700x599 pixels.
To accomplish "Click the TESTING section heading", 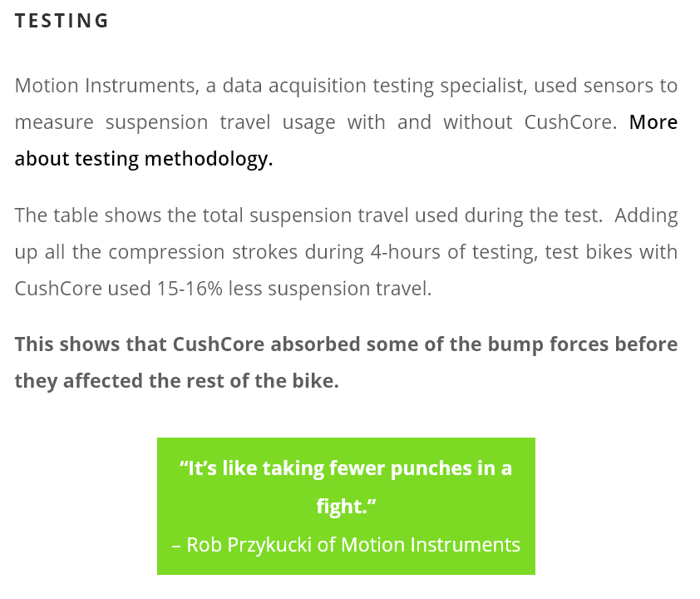I will 62,21.
